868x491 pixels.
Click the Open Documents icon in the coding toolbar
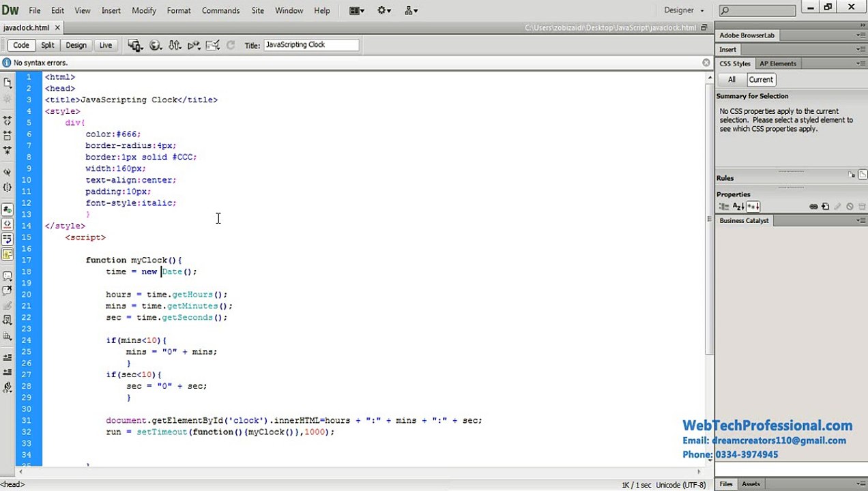pyautogui.click(x=8, y=83)
